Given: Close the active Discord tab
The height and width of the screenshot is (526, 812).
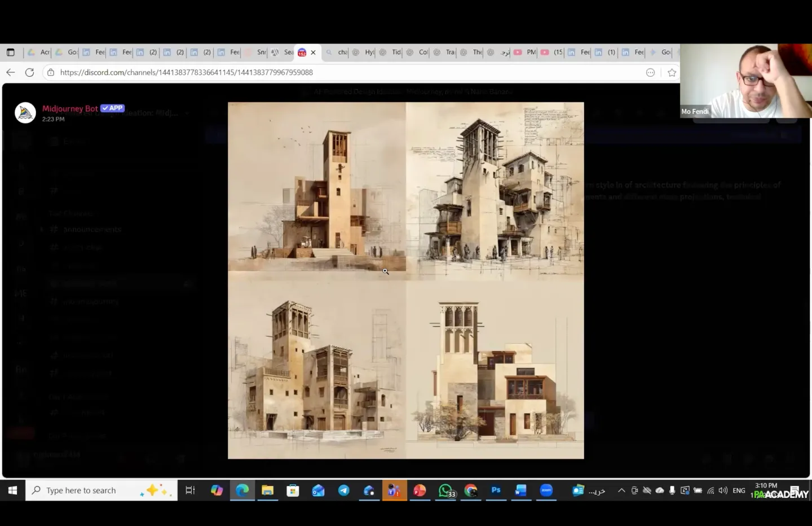Looking at the screenshot, I should coord(314,52).
